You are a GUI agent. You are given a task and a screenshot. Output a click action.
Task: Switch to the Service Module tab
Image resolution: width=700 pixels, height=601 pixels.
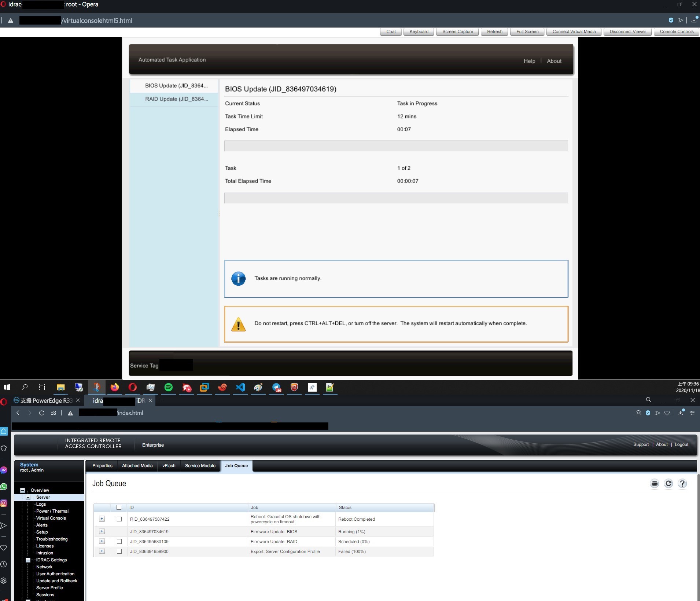[200, 466]
